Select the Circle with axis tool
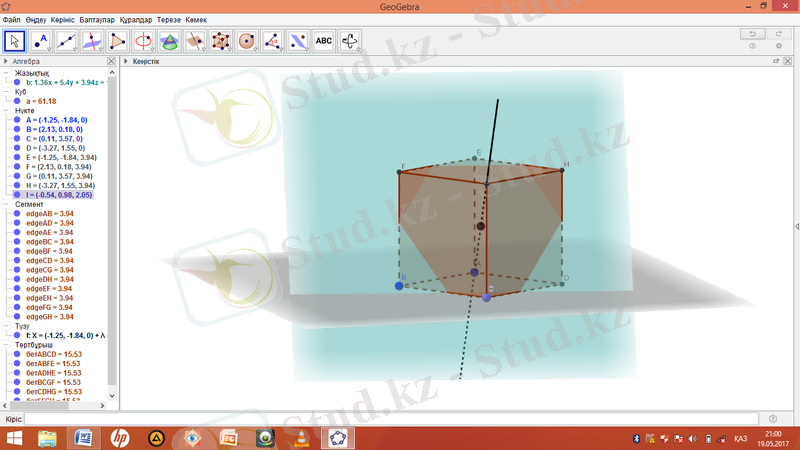This screenshot has width=800, height=450. coord(144,41)
